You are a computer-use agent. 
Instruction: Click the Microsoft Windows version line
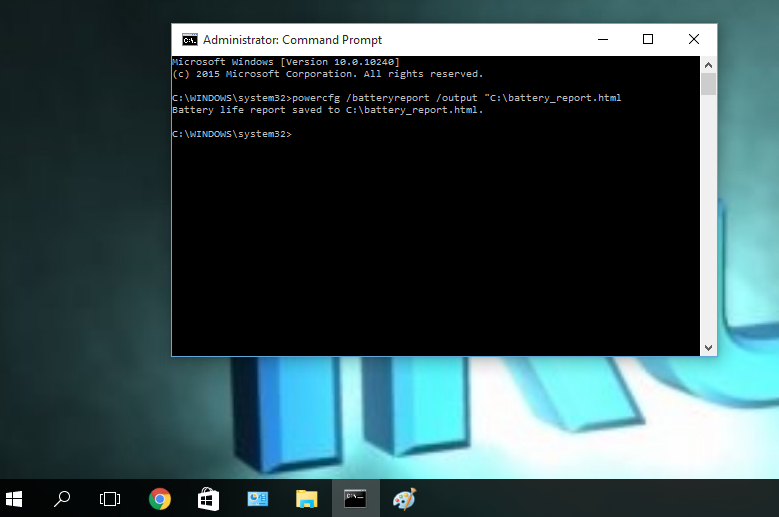[x=286, y=62]
